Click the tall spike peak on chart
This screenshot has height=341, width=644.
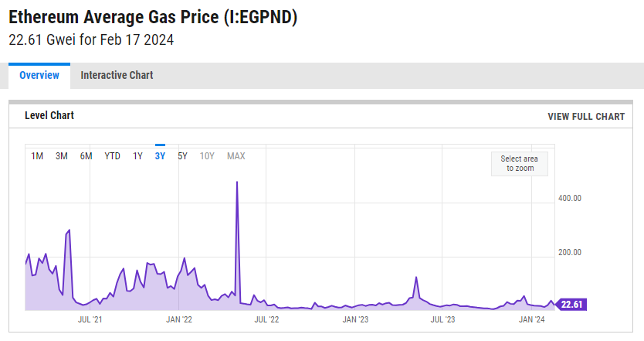[236, 182]
